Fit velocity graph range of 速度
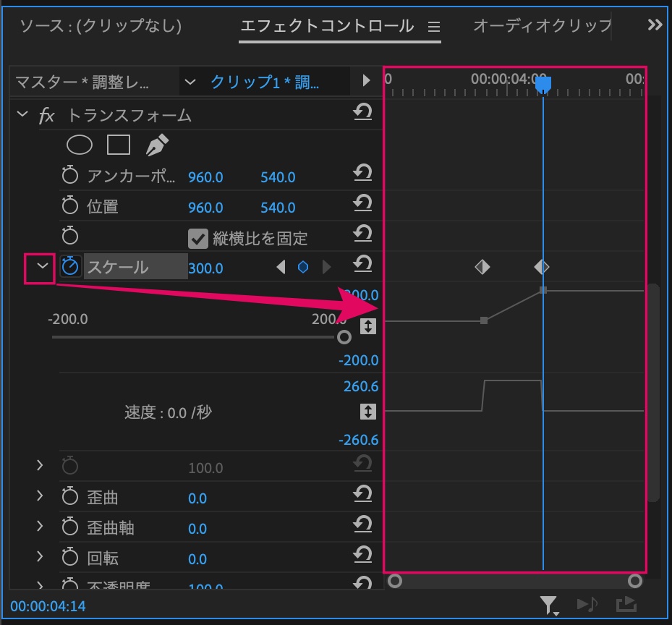This screenshot has height=625, width=672. pyautogui.click(x=367, y=412)
